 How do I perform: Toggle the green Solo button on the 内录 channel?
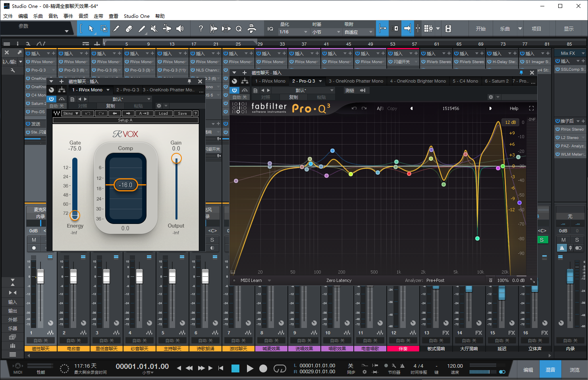tap(543, 240)
